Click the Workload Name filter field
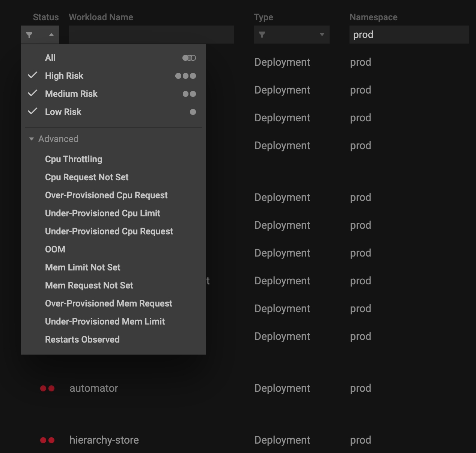476x453 pixels. tap(151, 35)
